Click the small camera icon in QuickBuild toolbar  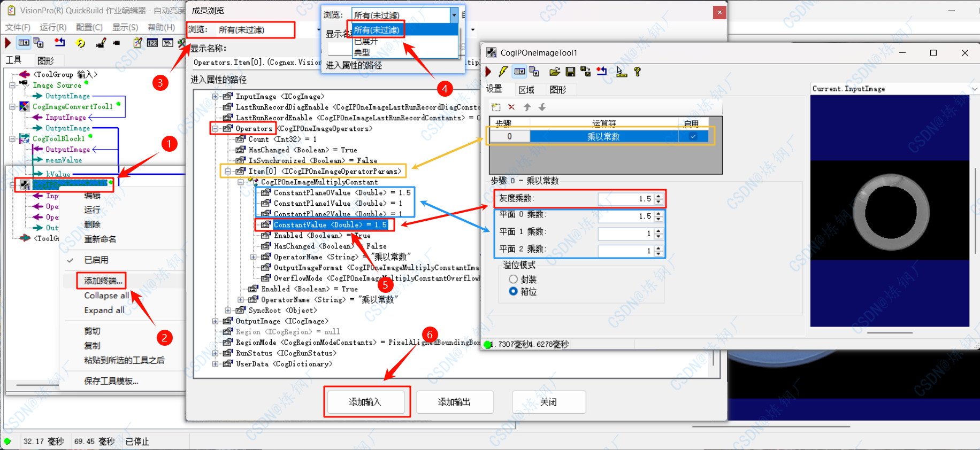coord(117,43)
